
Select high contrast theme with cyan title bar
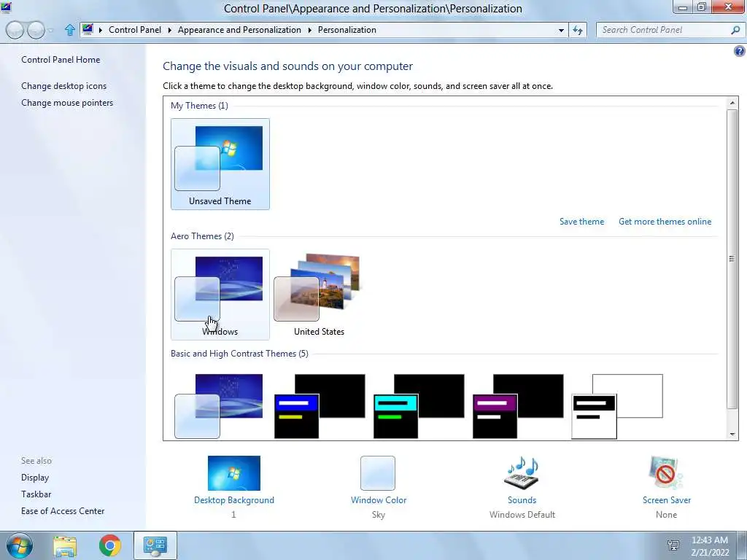(419, 406)
